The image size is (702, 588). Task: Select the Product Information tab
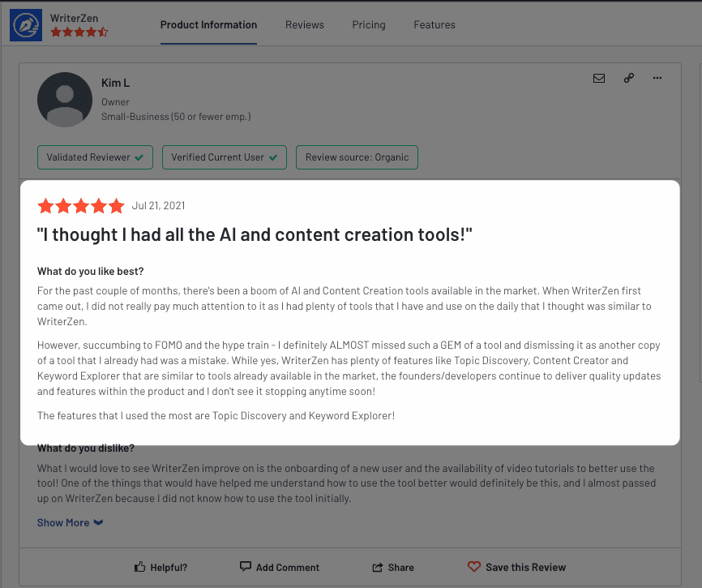click(208, 24)
